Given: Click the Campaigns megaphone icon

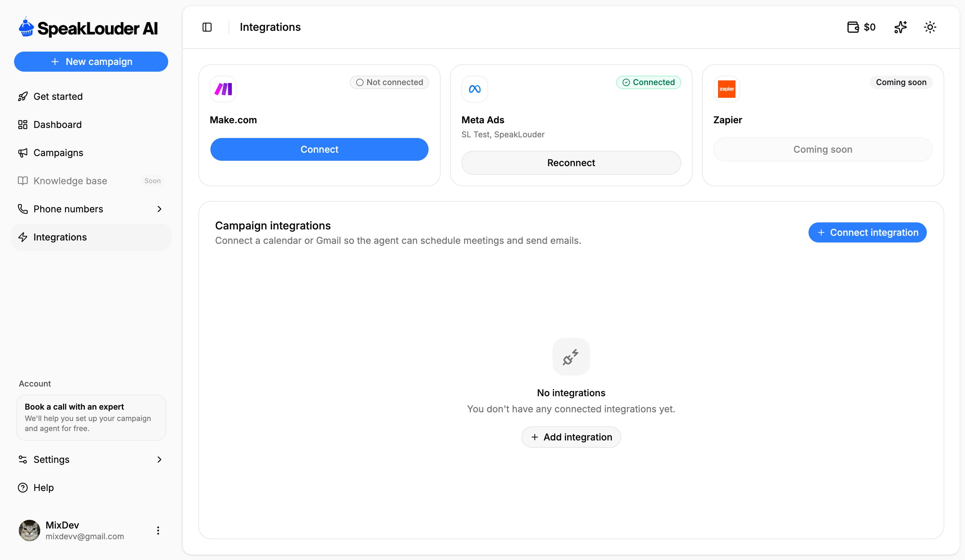Looking at the screenshot, I should (x=23, y=153).
